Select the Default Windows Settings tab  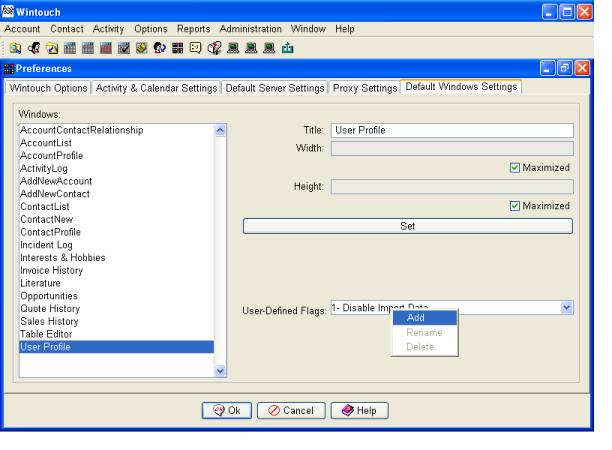coord(461,87)
